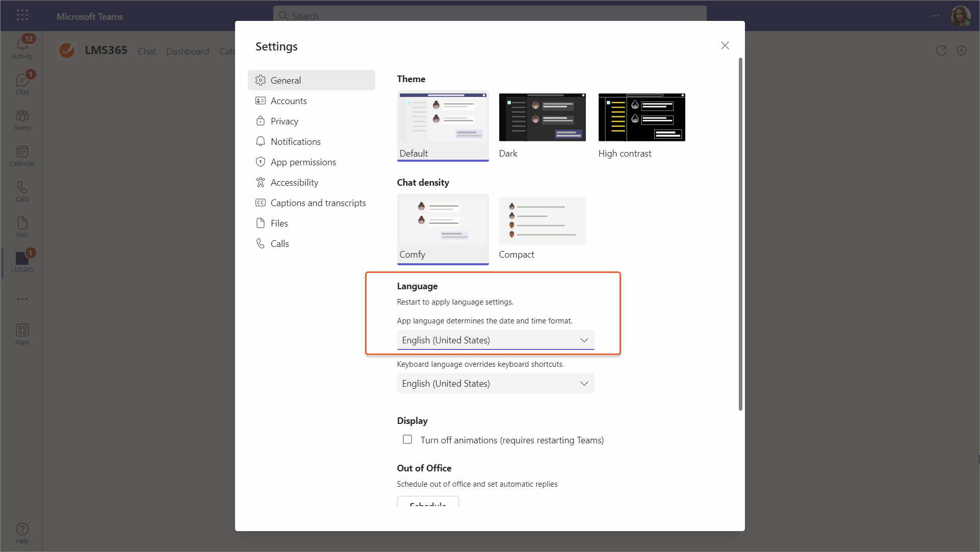Open Help question mark icon
The height and width of the screenshot is (552, 980).
coord(22,532)
